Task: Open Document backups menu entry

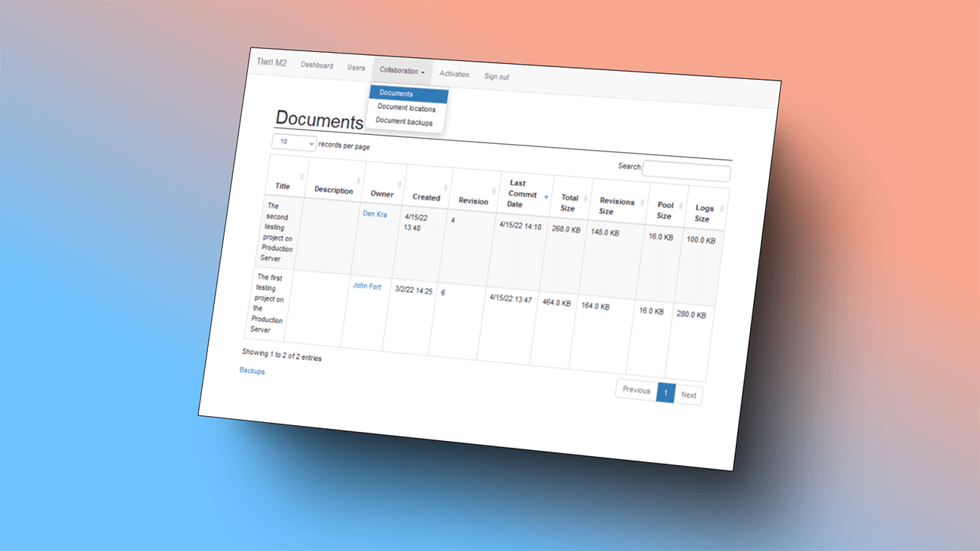Action: (404, 122)
